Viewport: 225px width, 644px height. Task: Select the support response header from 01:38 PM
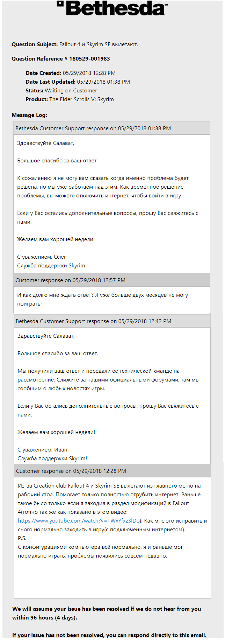click(93, 128)
